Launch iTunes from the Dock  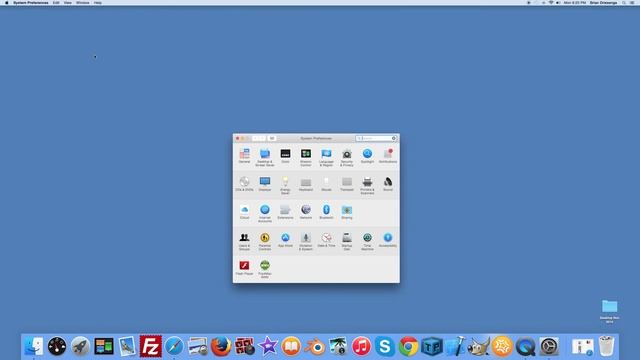pos(361,346)
